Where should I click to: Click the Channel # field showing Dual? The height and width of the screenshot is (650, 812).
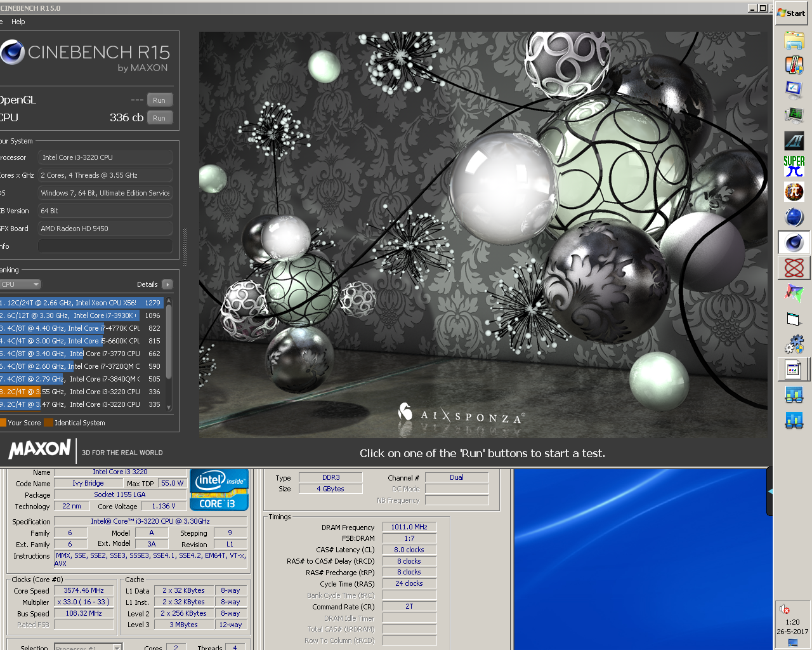pos(457,477)
